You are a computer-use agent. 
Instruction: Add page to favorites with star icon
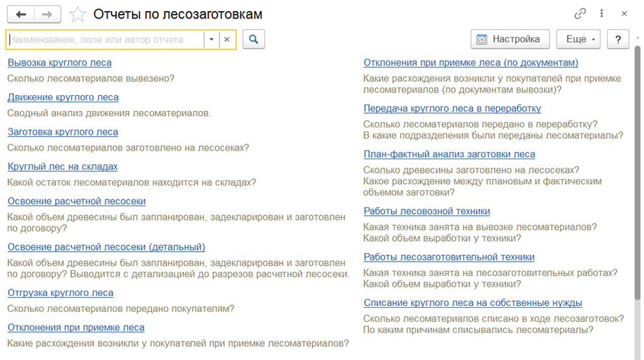click(77, 15)
